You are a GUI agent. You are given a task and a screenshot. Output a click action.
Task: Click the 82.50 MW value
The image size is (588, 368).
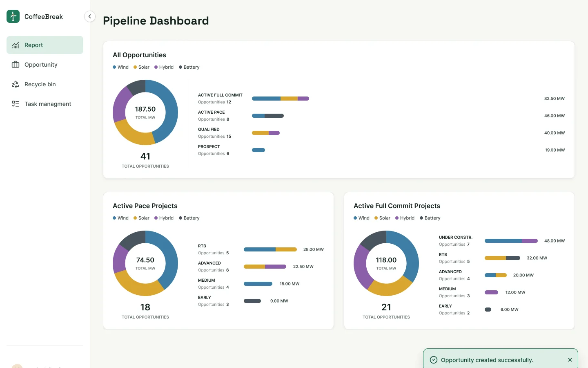pyautogui.click(x=555, y=99)
